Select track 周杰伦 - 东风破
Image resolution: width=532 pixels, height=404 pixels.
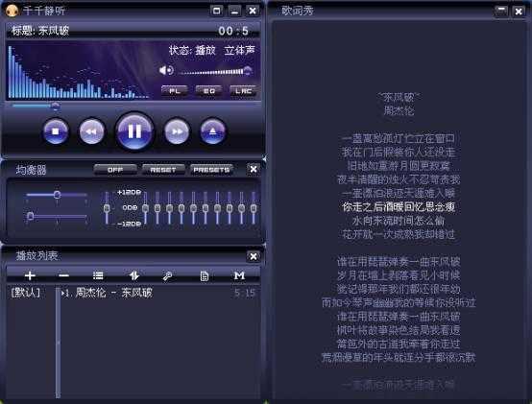pyautogui.click(x=113, y=293)
